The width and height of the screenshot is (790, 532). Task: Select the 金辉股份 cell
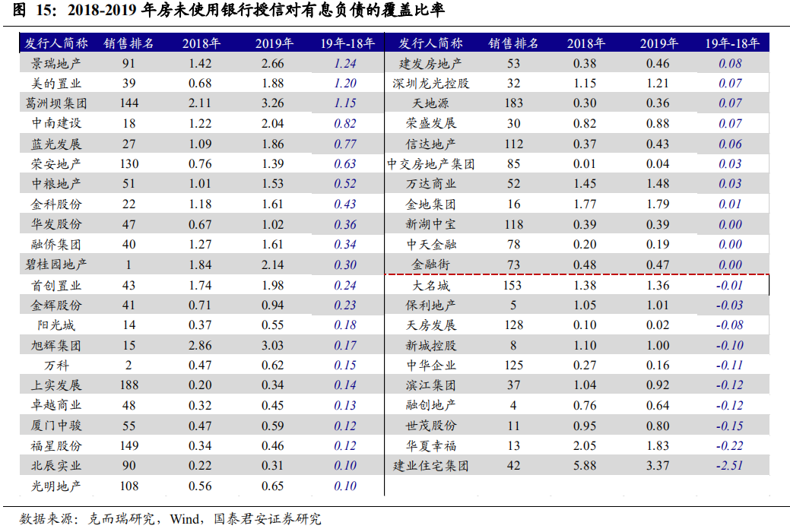point(56,305)
